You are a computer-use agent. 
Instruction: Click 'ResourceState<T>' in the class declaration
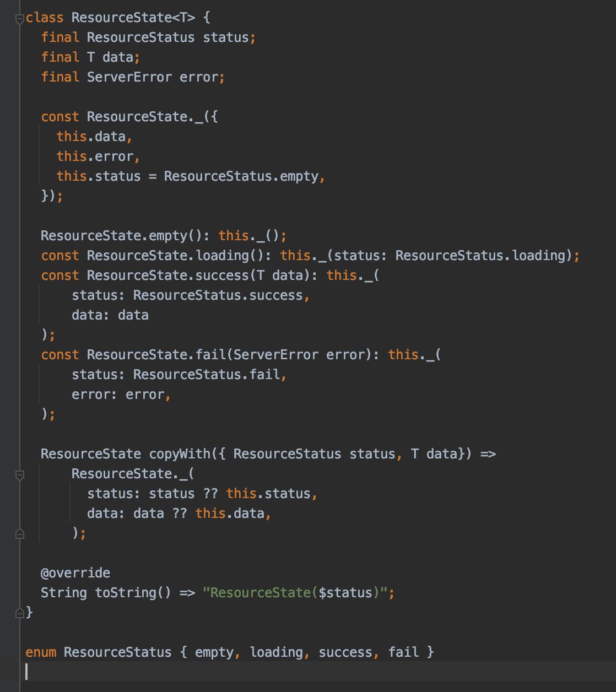coord(133,18)
